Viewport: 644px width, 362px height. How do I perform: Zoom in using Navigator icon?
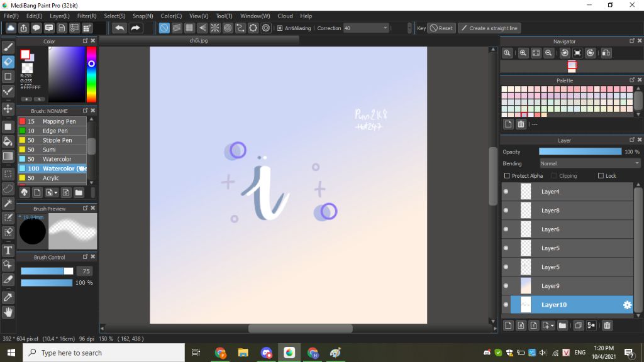point(523,53)
